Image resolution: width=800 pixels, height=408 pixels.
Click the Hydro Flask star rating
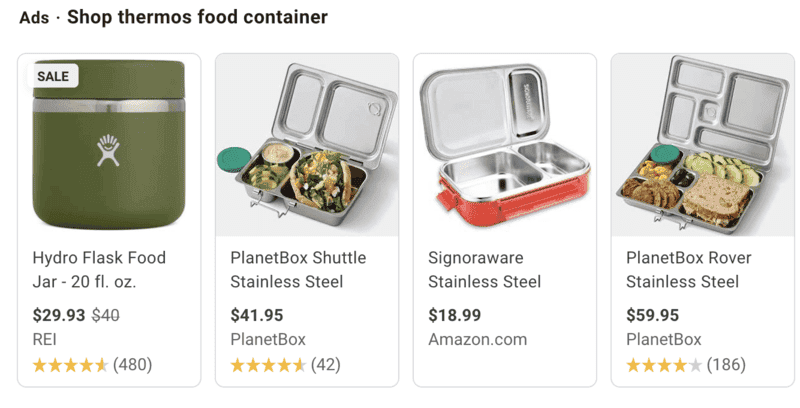tap(70, 365)
